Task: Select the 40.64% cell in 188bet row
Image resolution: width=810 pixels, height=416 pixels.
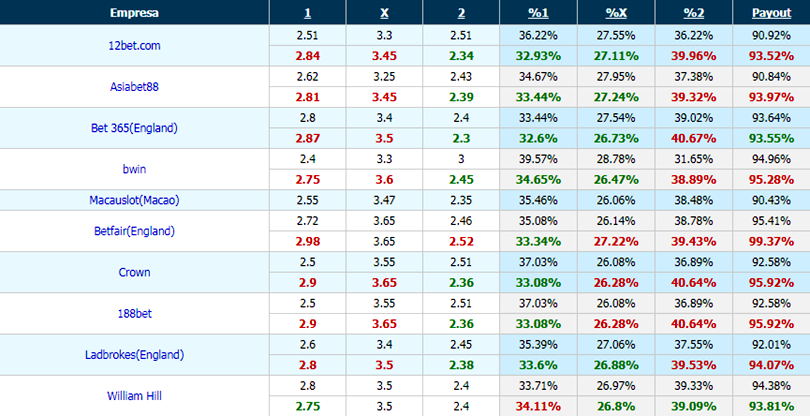Action: pos(694,324)
